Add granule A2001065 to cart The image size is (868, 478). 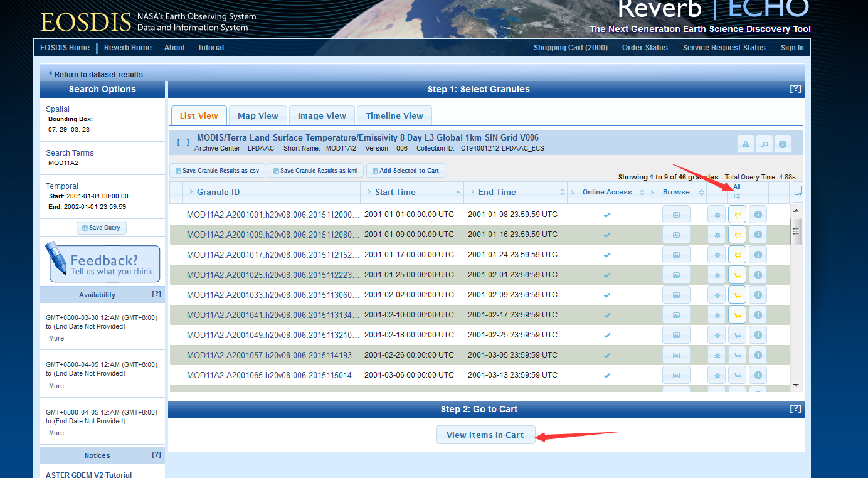click(737, 375)
